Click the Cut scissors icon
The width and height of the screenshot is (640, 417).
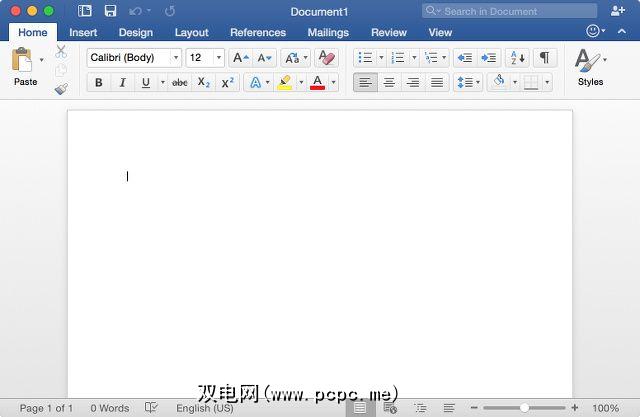click(x=61, y=52)
